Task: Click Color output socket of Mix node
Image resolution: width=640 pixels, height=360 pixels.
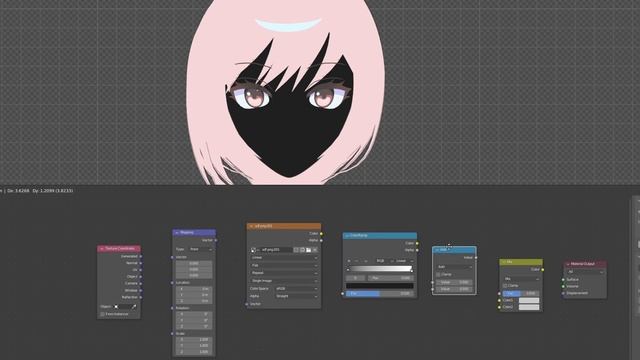Action: (542, 269)
